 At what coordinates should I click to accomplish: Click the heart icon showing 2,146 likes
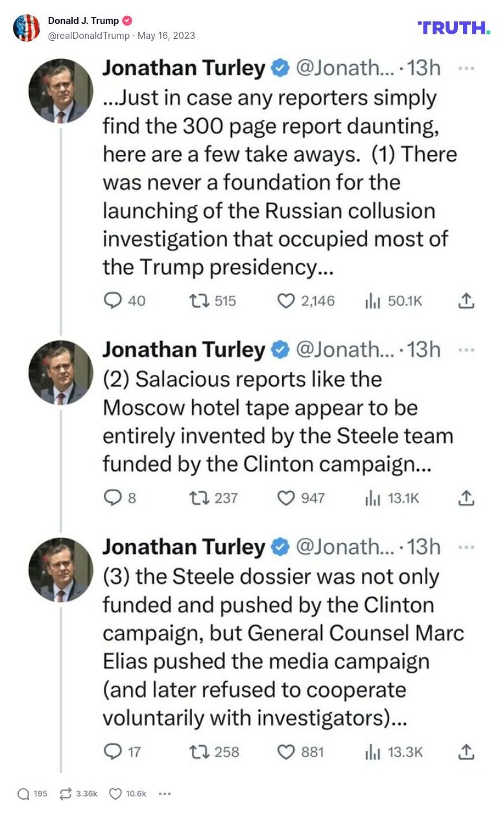286,301
